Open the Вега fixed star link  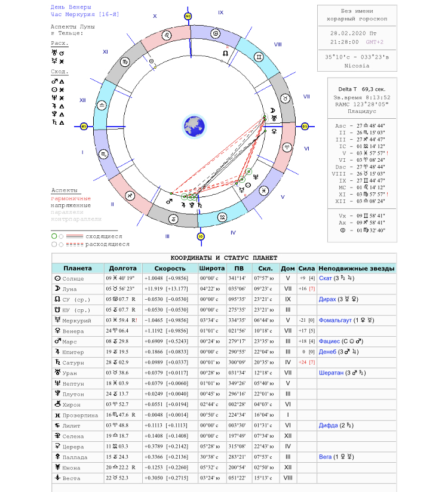325,457
